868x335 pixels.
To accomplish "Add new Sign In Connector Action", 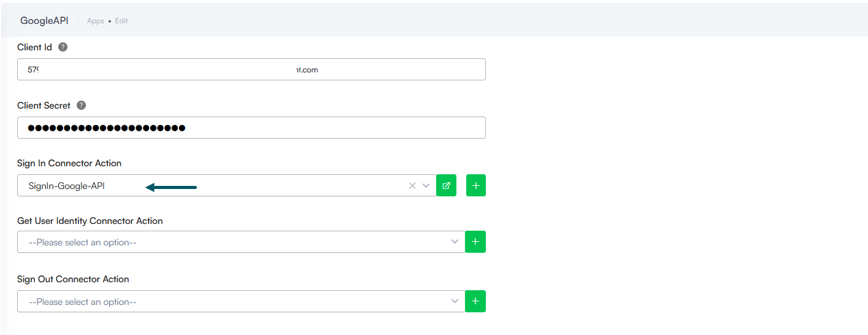I will click(476, 185).
